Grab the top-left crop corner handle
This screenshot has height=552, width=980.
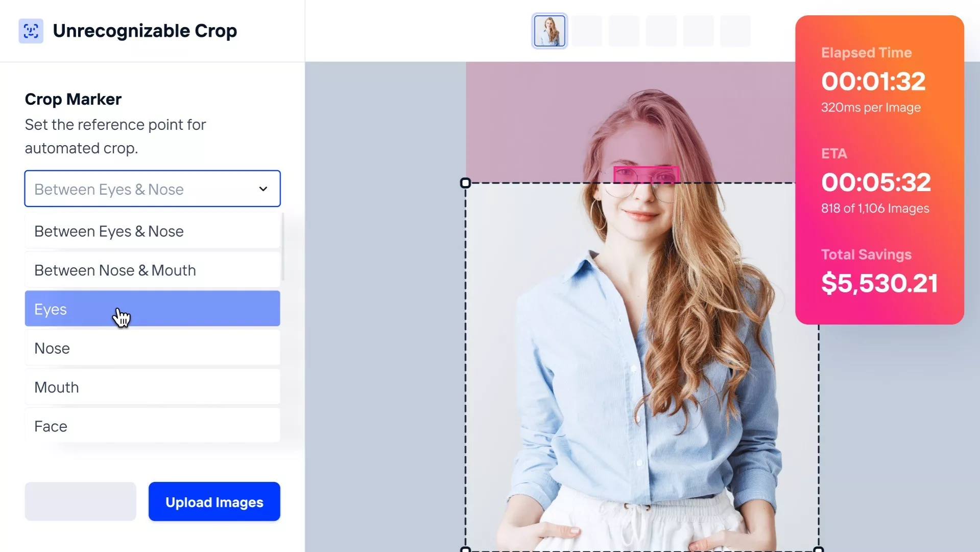click(465, 183)
